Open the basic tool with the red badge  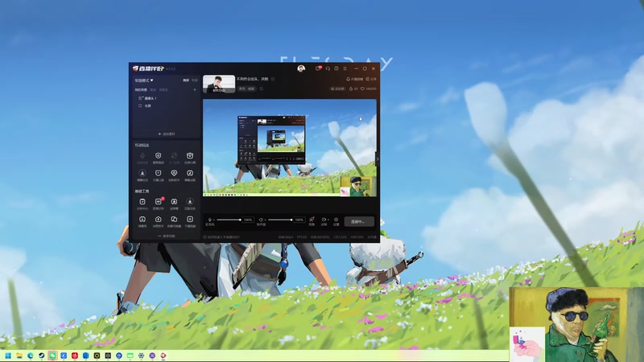pos(158,204)
